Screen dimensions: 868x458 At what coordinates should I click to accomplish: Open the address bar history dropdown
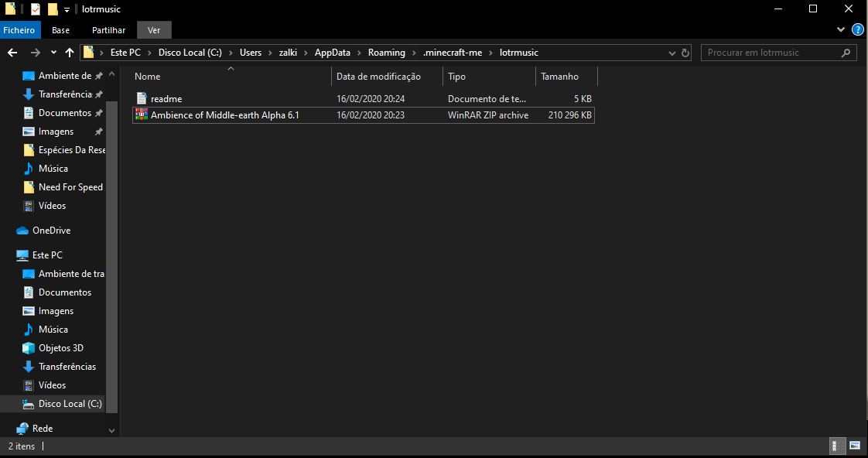point(672,53)
